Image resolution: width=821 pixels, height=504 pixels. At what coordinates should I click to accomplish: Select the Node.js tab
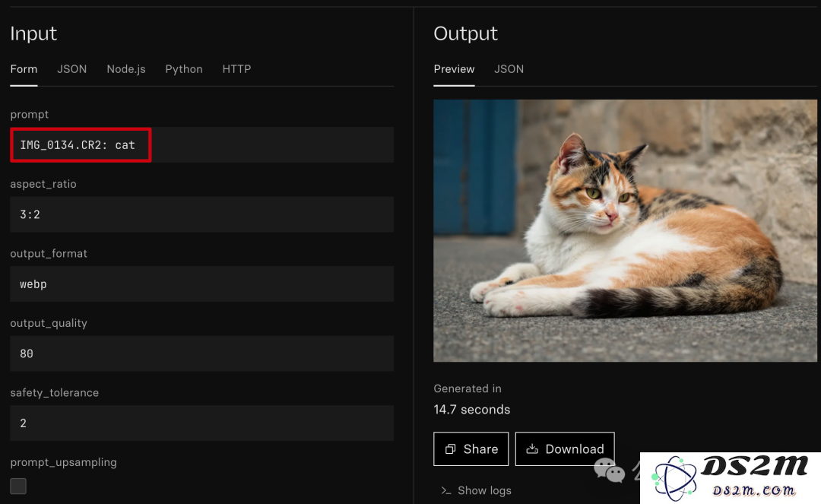[126, 69]
